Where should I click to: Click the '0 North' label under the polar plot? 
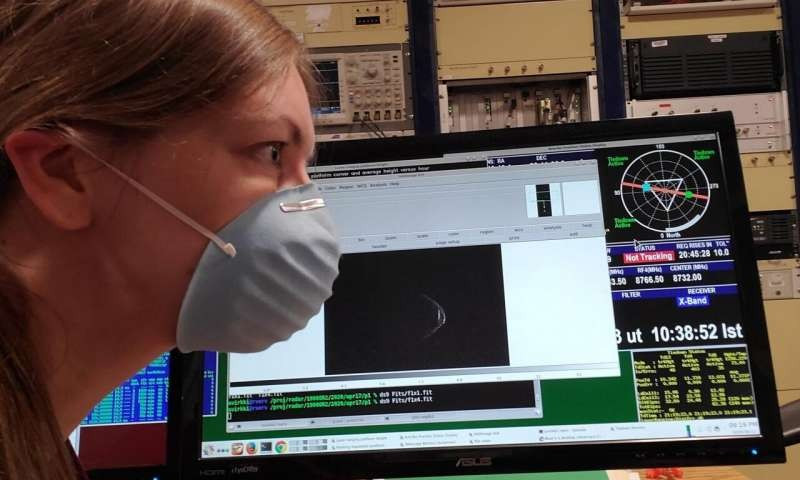pos(671,236)
